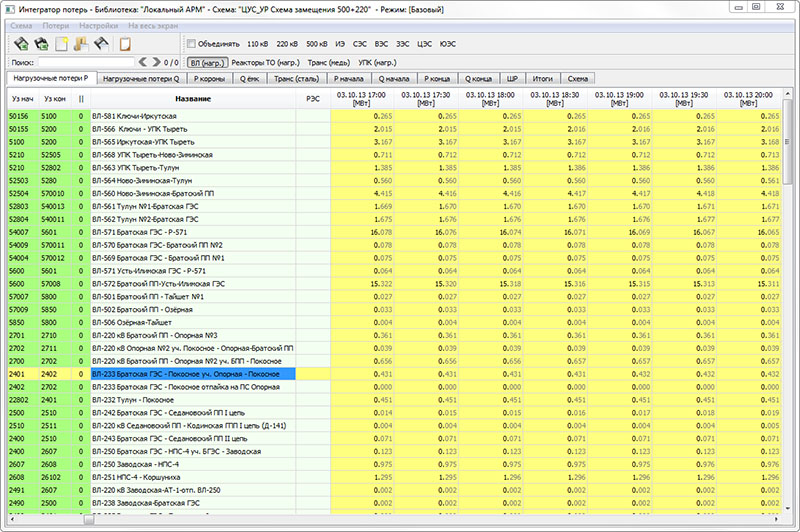Viewport: 800px width, 532px height.
Task: Open the Схема menu
Action: pos(21,26)
